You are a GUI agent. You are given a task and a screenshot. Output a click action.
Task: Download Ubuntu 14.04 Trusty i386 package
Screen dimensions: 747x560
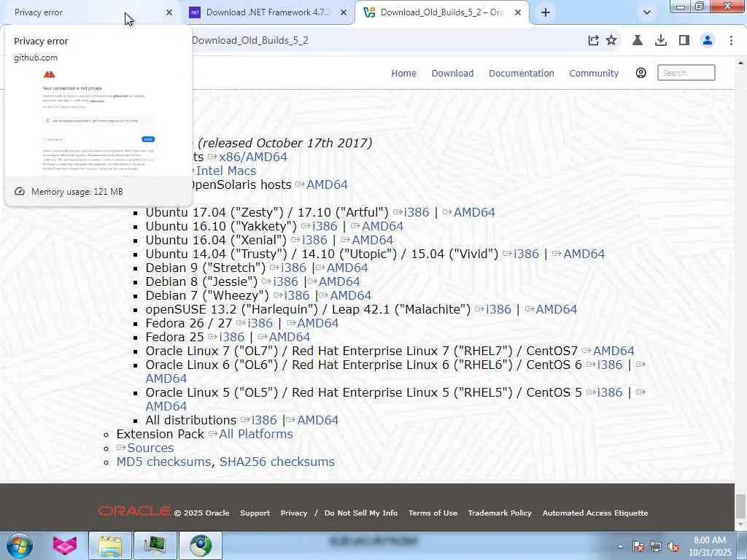(x=526, y=254)
